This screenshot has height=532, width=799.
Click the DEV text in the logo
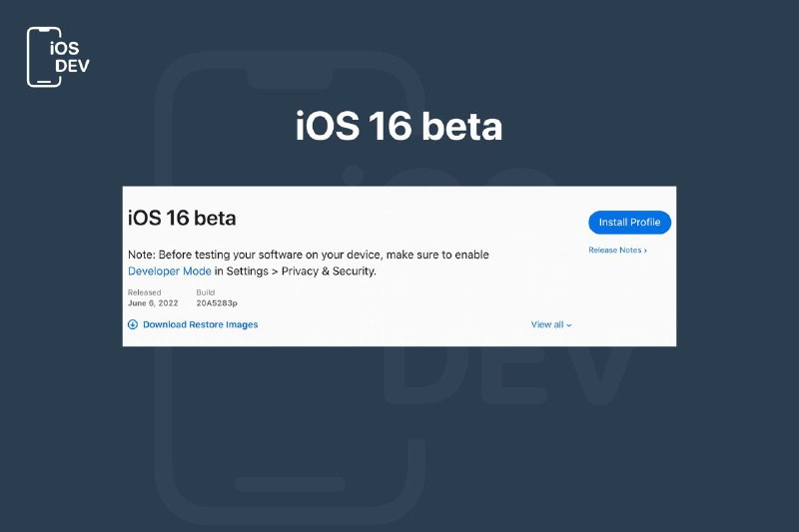tap(72, 66)
